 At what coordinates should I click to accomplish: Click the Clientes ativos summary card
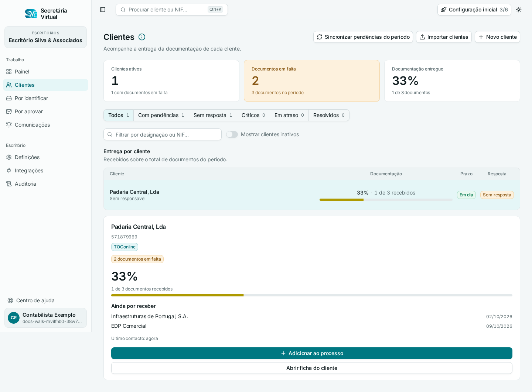[171, 81]
